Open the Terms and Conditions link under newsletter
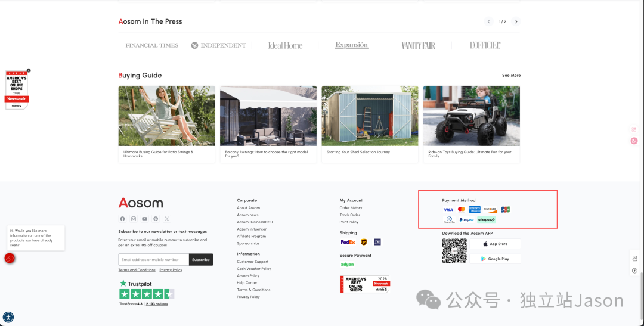The image size is (644, 326). (137, 270)
